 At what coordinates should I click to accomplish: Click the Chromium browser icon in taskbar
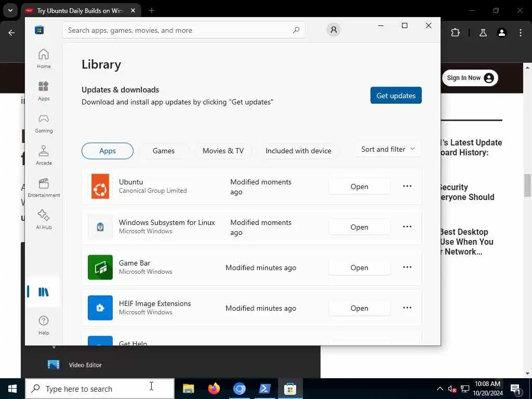[x=239, y=389]
